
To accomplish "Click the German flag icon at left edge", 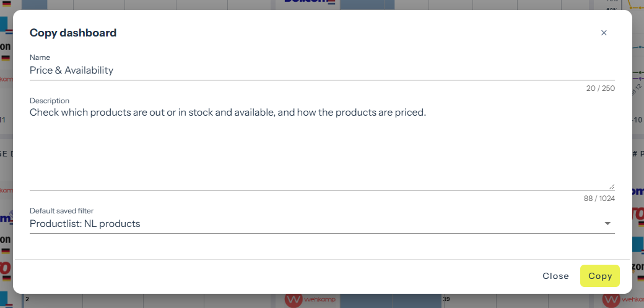I will 6,58.
